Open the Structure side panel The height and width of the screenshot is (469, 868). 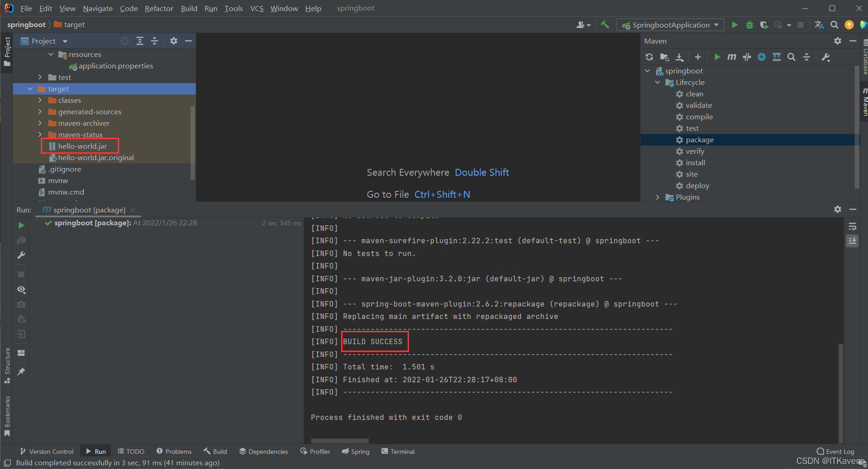coord(7,366)
